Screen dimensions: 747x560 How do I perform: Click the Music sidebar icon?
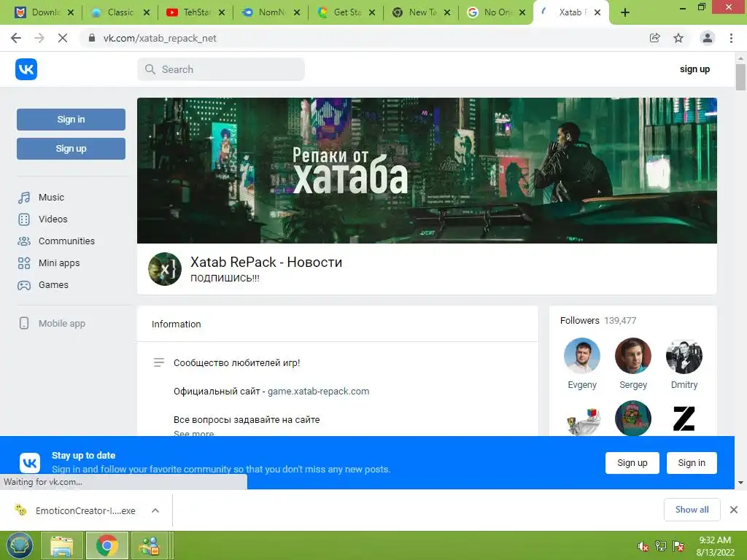tap(24, 197)
